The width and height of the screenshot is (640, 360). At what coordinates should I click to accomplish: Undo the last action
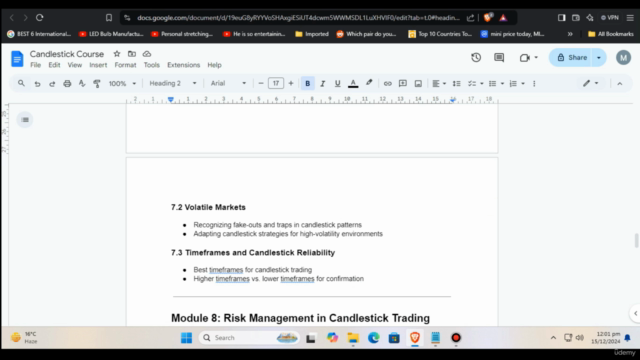pyautogui.click(x=37, y=84)
